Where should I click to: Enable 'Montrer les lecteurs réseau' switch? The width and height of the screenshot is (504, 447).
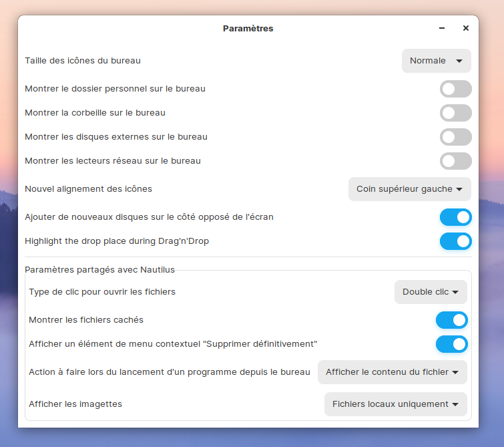coord(455,161)
